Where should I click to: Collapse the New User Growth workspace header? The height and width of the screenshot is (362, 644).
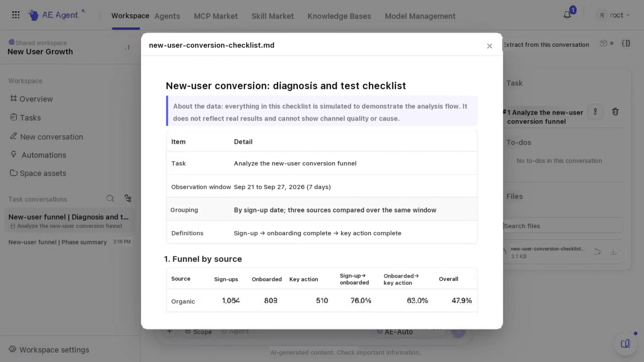pos(128,47)
